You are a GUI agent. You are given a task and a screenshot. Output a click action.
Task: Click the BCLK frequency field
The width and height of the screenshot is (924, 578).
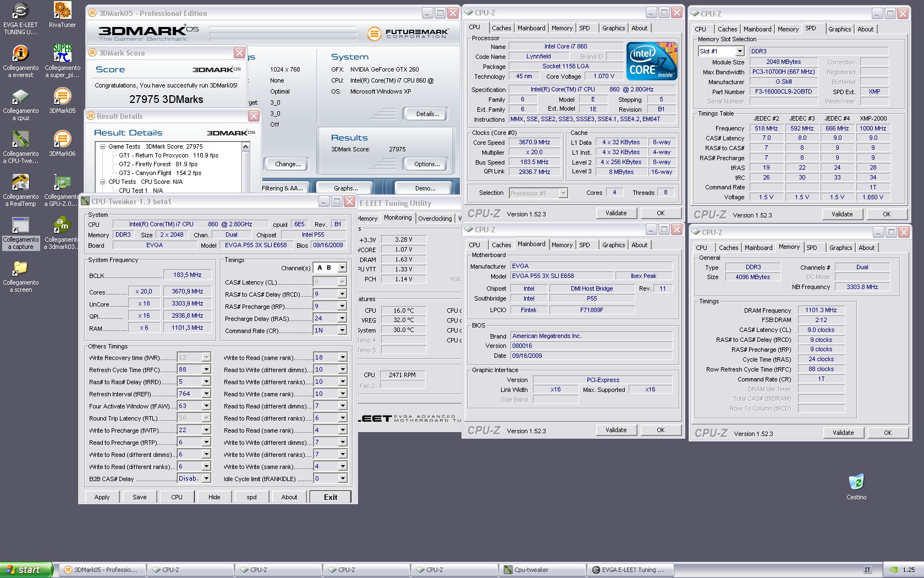(188, 275)
